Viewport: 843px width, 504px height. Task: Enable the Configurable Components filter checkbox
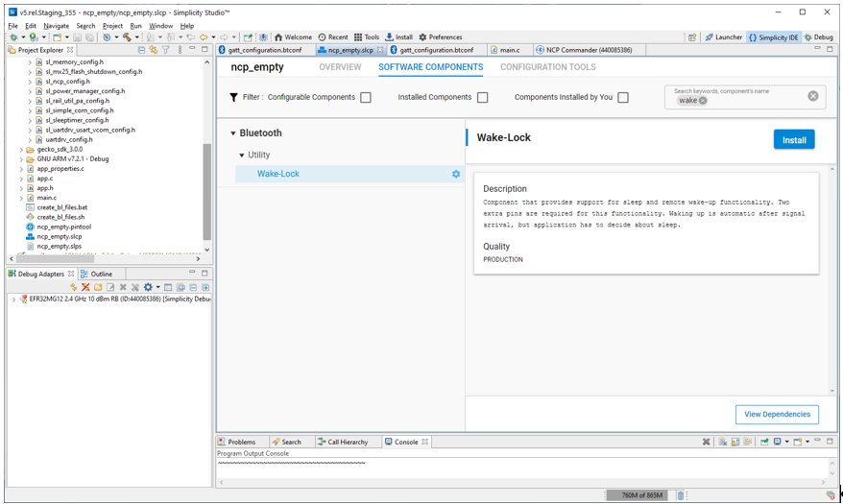[366, 97]
